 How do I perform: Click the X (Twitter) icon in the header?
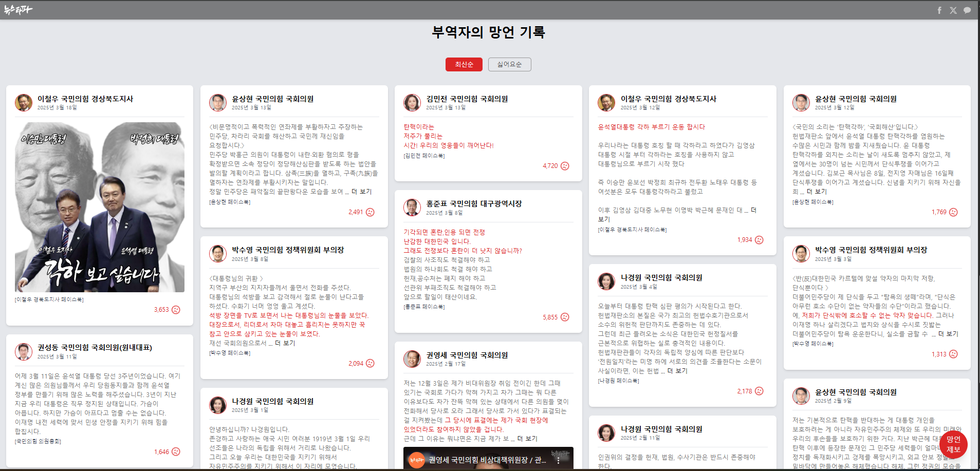(953, 10)
